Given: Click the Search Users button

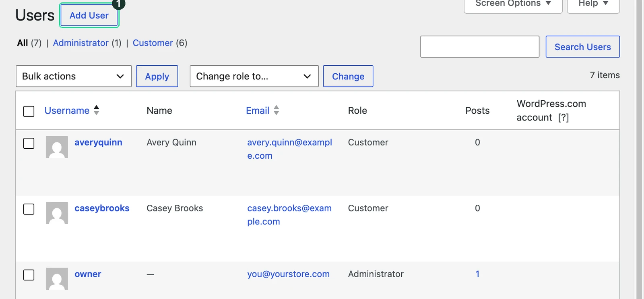Looking at the screenshot, I should (582, 47).
